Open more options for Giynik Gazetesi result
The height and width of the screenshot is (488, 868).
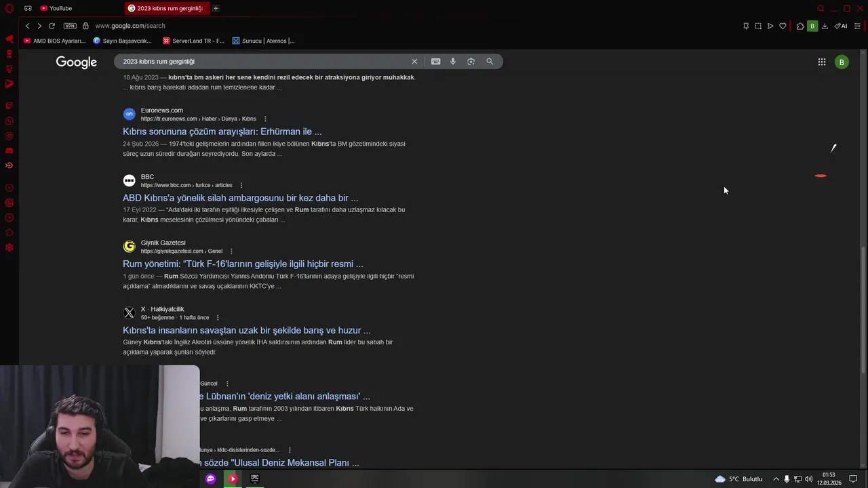click(x=231, y=251)
